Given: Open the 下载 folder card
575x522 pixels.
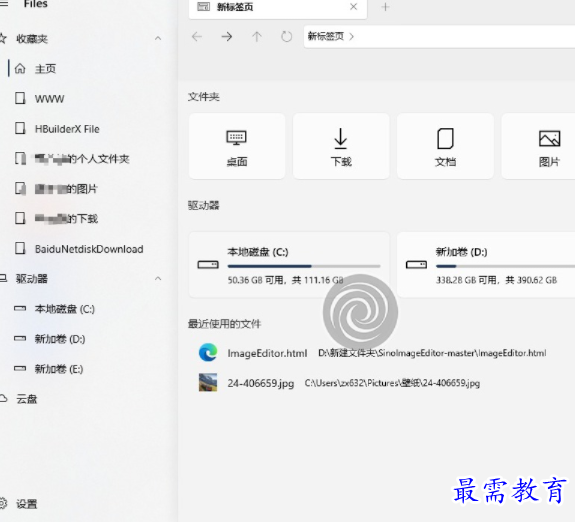Looking at the screenshot, I should tap(341, 146).
